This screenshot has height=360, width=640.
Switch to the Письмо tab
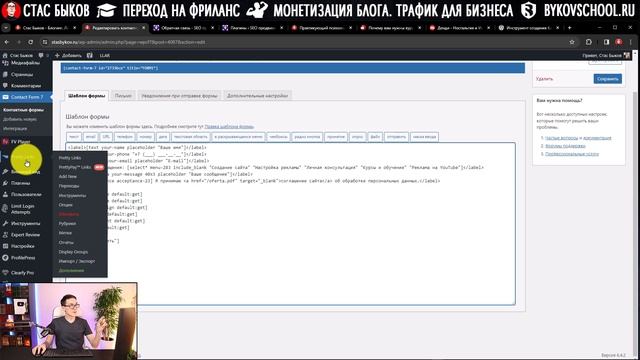(x=123, y=96)
